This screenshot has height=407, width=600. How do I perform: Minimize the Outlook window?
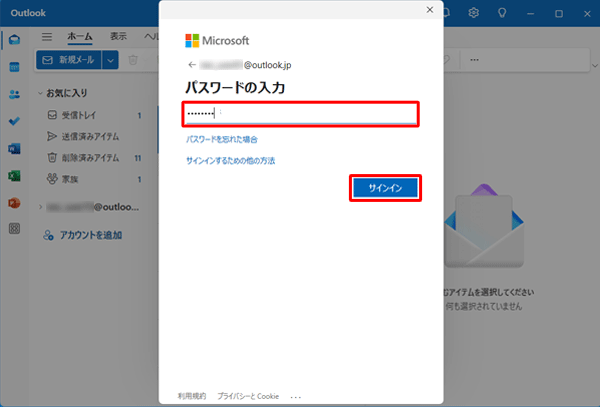click(530, 14)
